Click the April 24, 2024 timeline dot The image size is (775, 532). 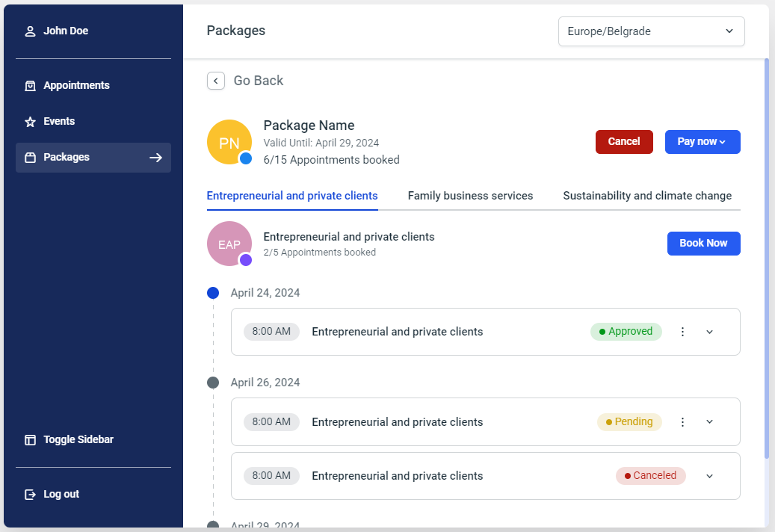213,293
